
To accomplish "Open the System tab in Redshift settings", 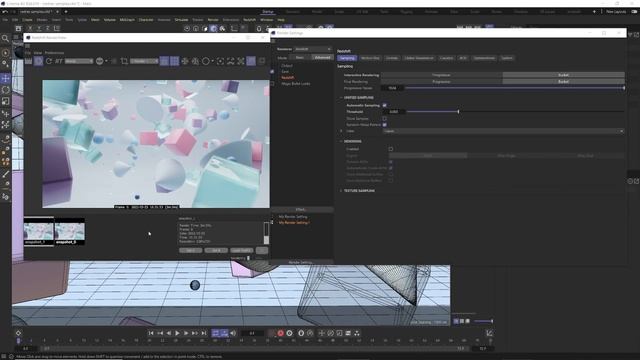I will 507,58.
